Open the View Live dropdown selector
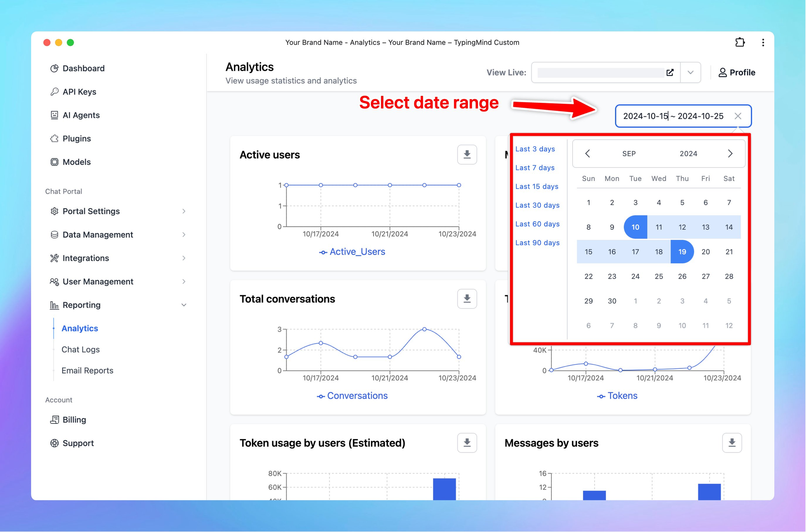 coord(690,72)
